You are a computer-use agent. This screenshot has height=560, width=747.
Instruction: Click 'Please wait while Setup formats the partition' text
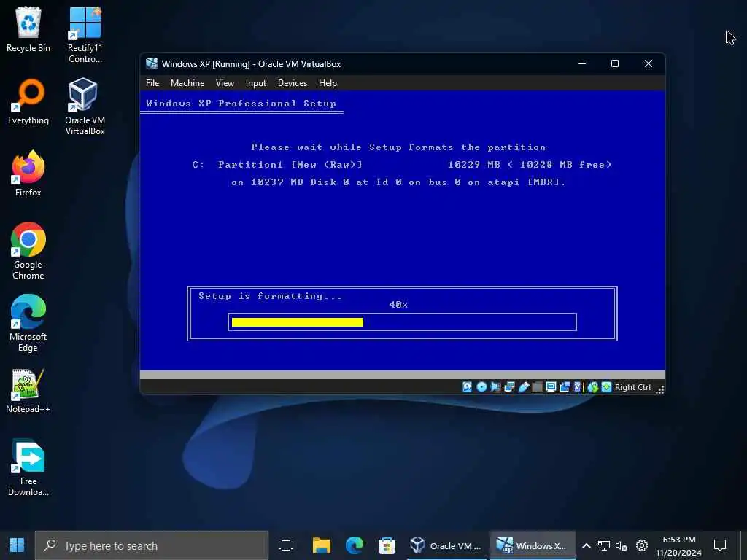[398, 147]
